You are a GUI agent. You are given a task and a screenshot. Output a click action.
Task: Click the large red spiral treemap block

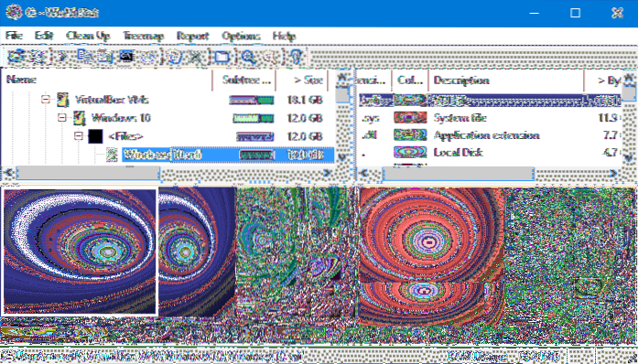click(x=431, y=234)
